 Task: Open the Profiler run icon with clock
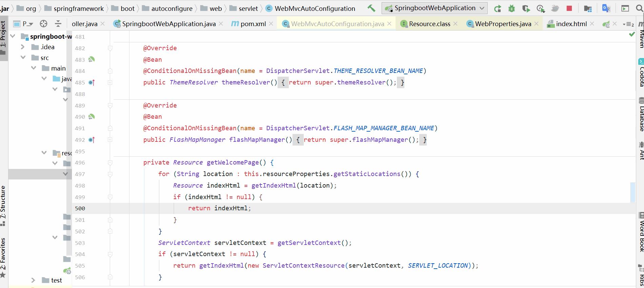[540, 8]
